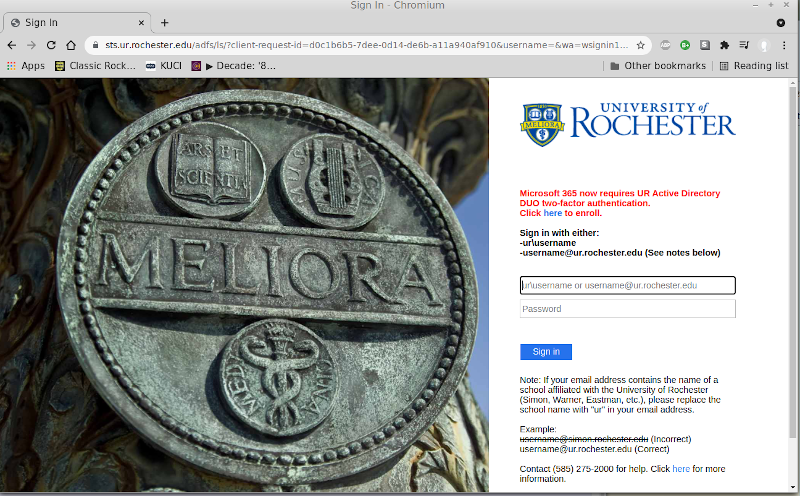View site security info via padlock icon
This screenshot has height=496, width=800.
tap(94, 45)
